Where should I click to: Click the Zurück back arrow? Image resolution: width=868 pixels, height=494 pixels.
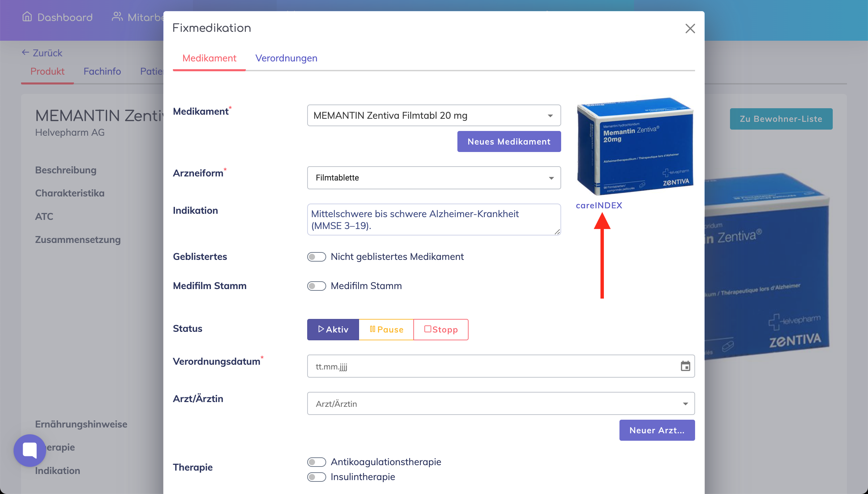pos(25,53)
